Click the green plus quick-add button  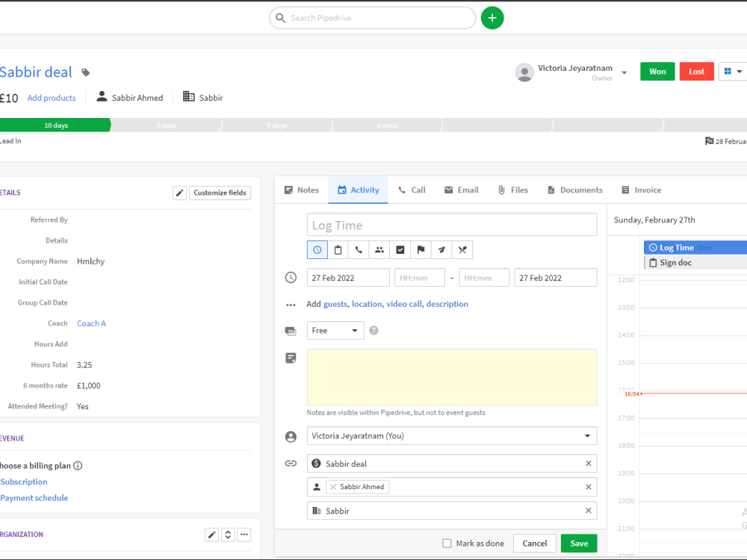(492, 18)
